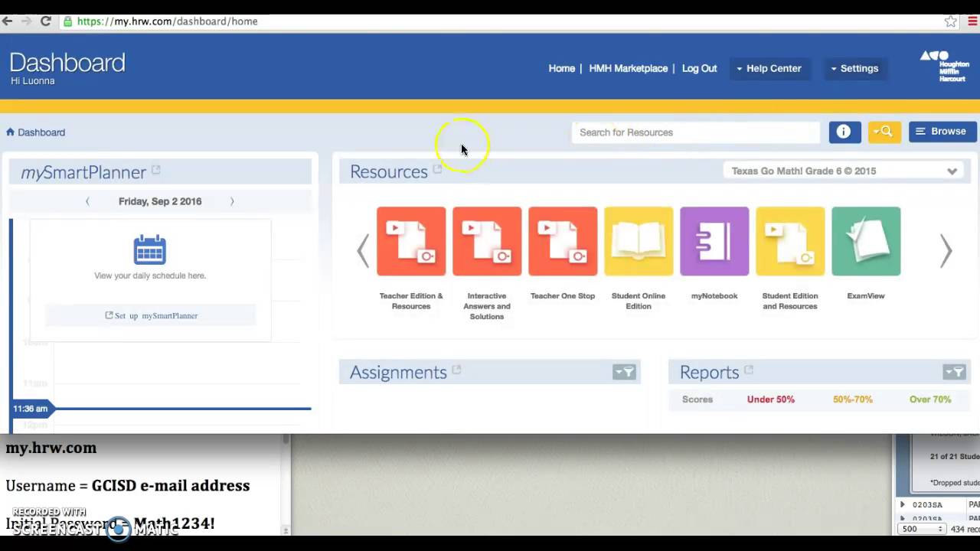980x551 pixels.
Task: Click the Assignments filter icon
Action: click(624, 372)
